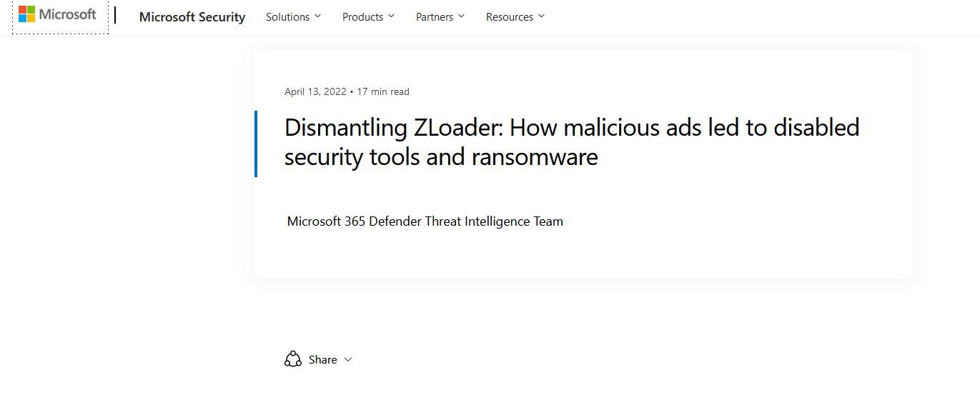
Task: Select the Microsoft 365 Defender Threat Intelligence Team author
Action: click(x=425, y=221)
